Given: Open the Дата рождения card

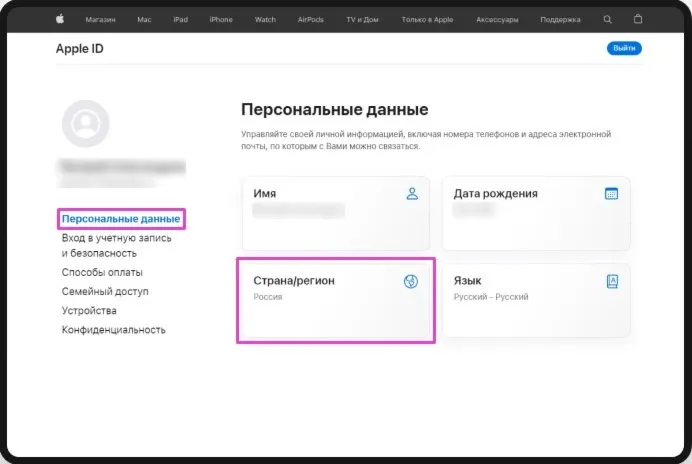Looking at the screenshot, I should 536,213.
